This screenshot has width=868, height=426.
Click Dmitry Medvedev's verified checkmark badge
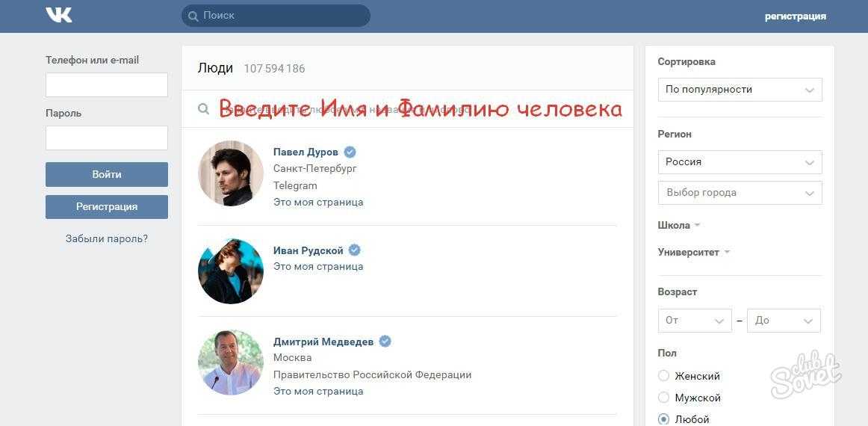tap(385, 342)
